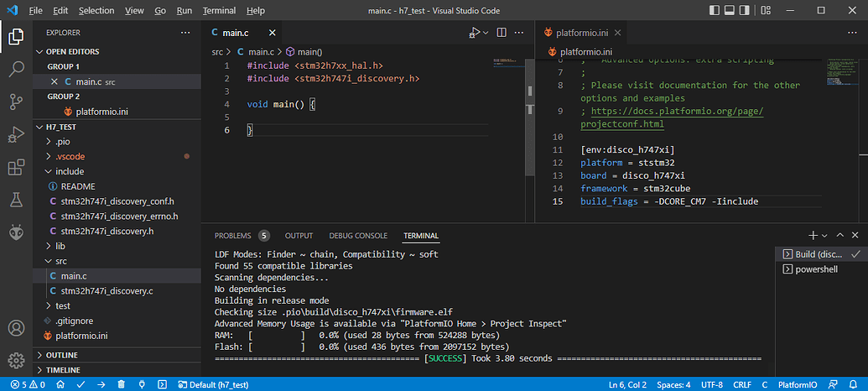Open PlatformIO alien icon in activity bar

pos(16,232)
